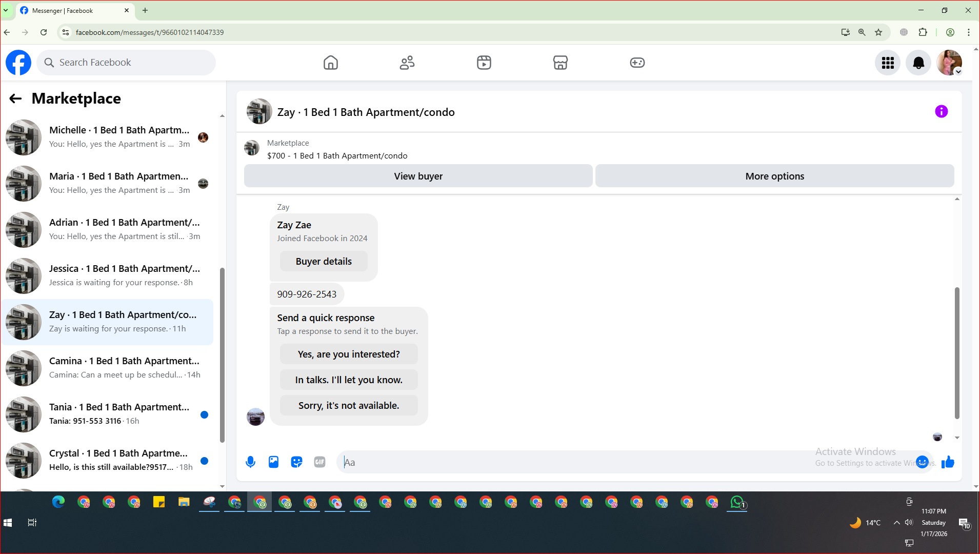Open the Gaming controller icon
The image size is (980, 554).
[637, 63]
